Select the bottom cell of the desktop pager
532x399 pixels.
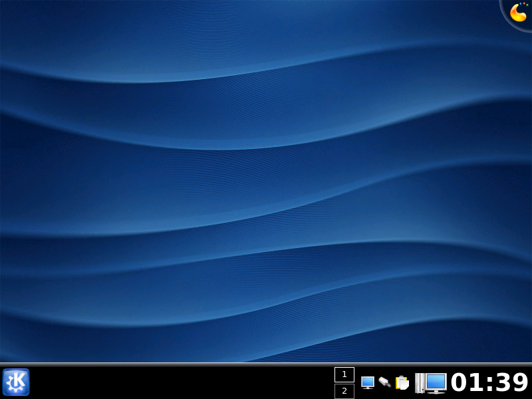[x=344, y=391]
